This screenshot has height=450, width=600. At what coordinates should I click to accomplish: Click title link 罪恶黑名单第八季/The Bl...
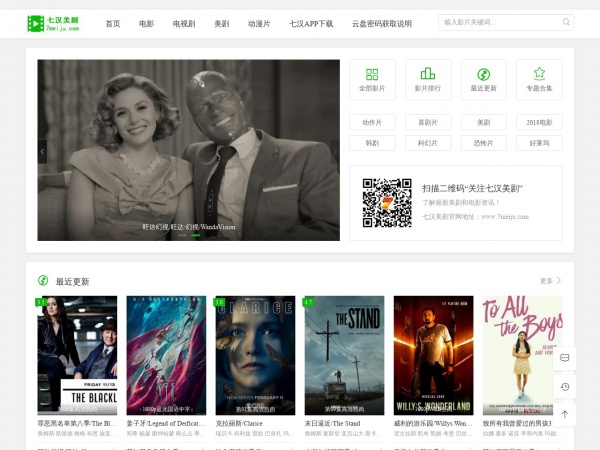pyautogui.click(x=77, y=424)
